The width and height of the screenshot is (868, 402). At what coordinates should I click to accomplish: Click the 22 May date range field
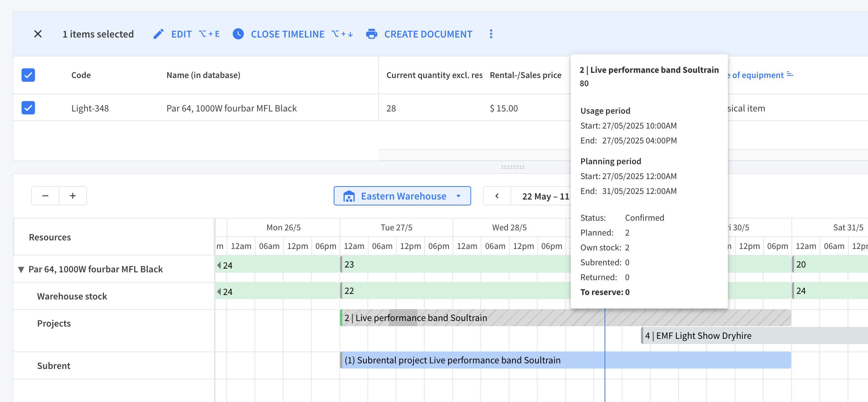[541, 196]
